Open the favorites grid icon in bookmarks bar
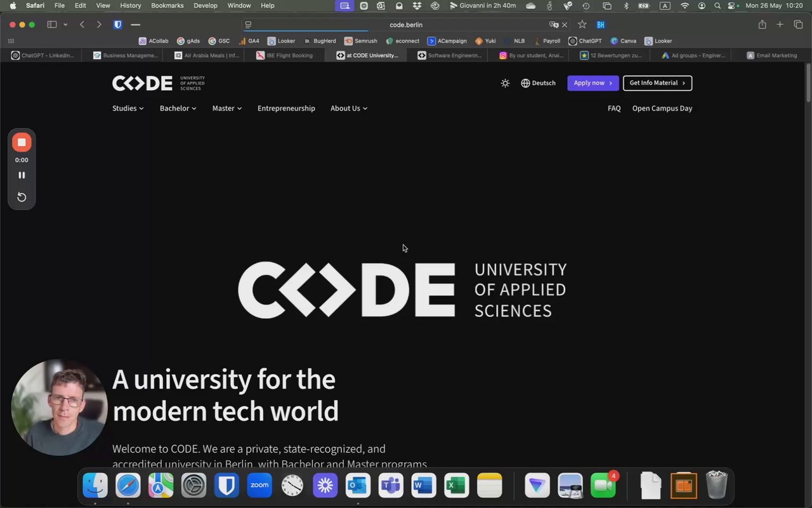Viewport: 812px width, 508px height. [11, 41]
